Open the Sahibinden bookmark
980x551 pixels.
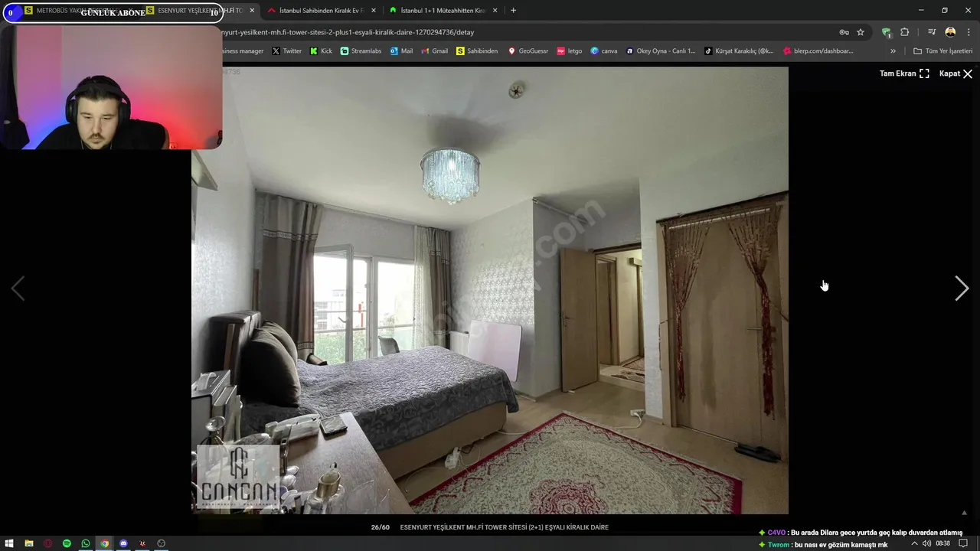(x=476, y=51)
